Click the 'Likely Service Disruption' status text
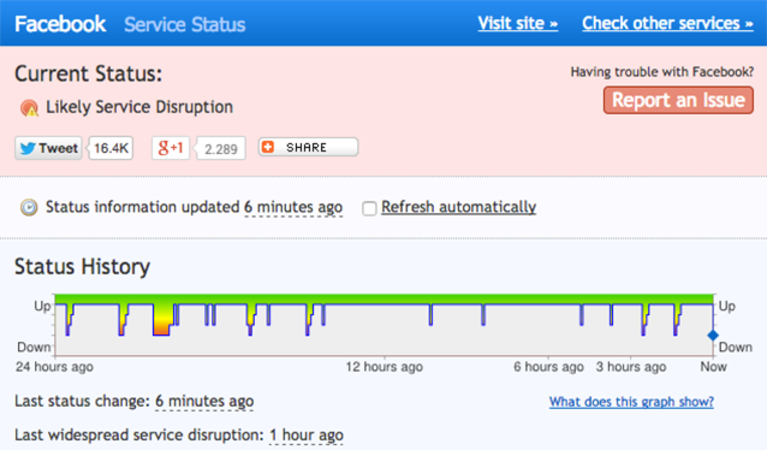The height and width of the screenshot is (450, 767). click(x=139, y=107)
